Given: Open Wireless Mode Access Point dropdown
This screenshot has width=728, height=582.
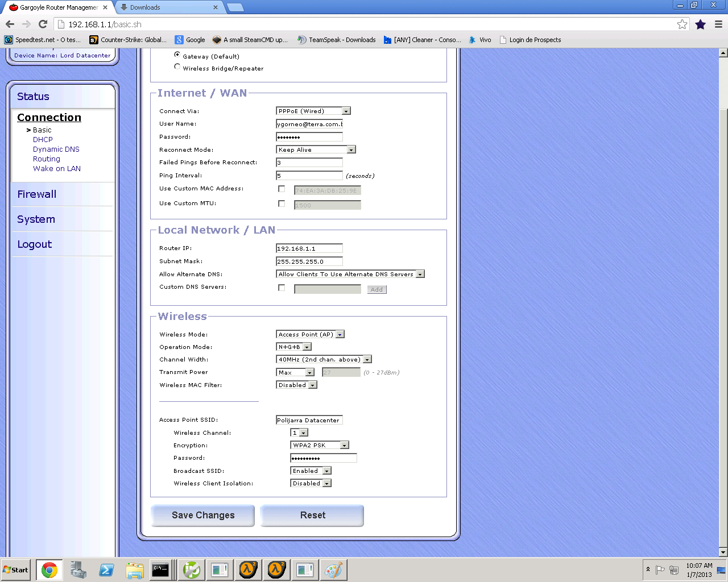Looking at the screenshot, I should [311, 334].
